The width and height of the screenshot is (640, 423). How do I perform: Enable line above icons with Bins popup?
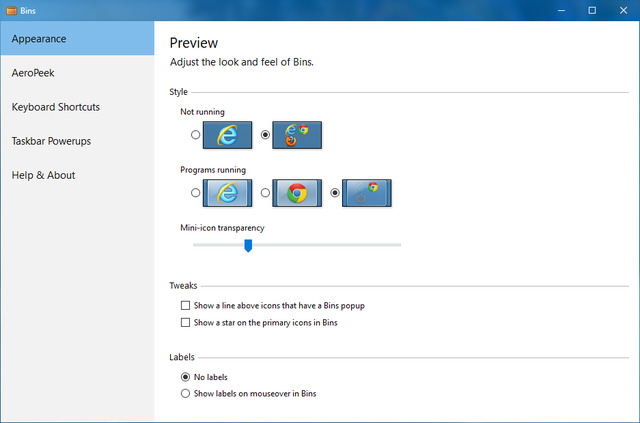coord(185,305)
